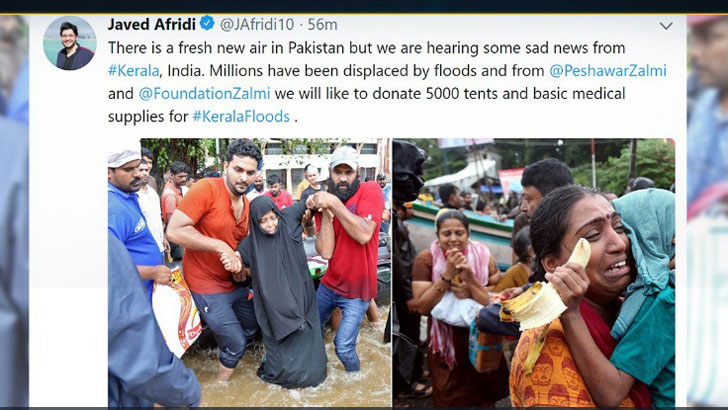728x410 pixels.
Task: Open the @PeshawarZalmi mention
Action: coord(608,71)
